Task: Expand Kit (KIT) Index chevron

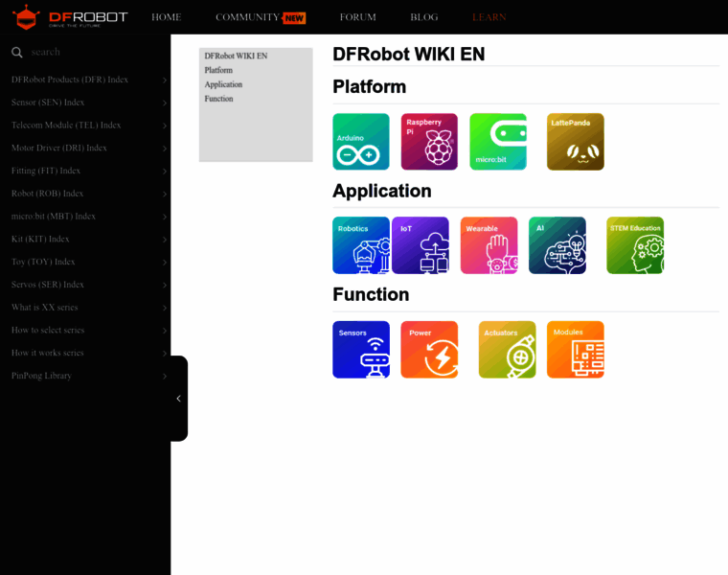Action: pos(165,240)
